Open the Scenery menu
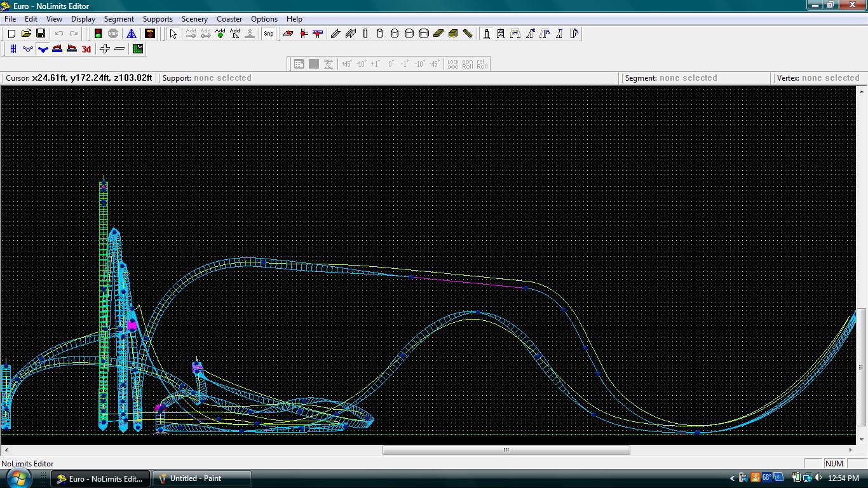868x488 pixels. point(194,19)
